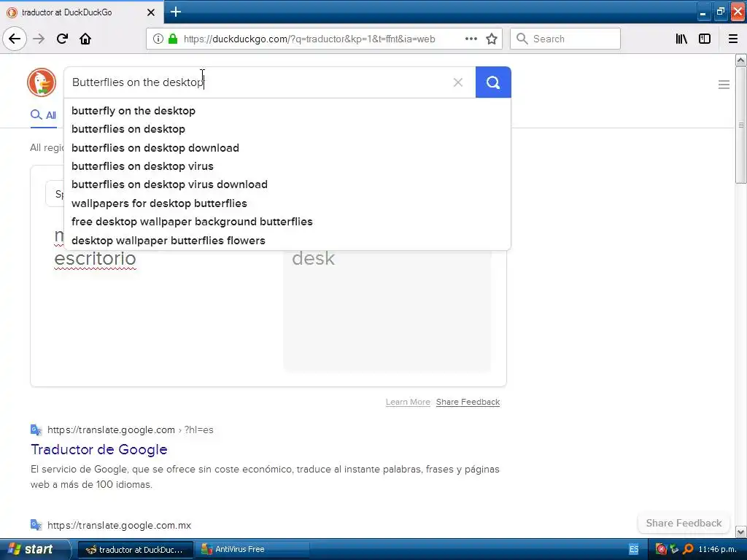Click the vertical scrollbar down arrow

point(740,532)
